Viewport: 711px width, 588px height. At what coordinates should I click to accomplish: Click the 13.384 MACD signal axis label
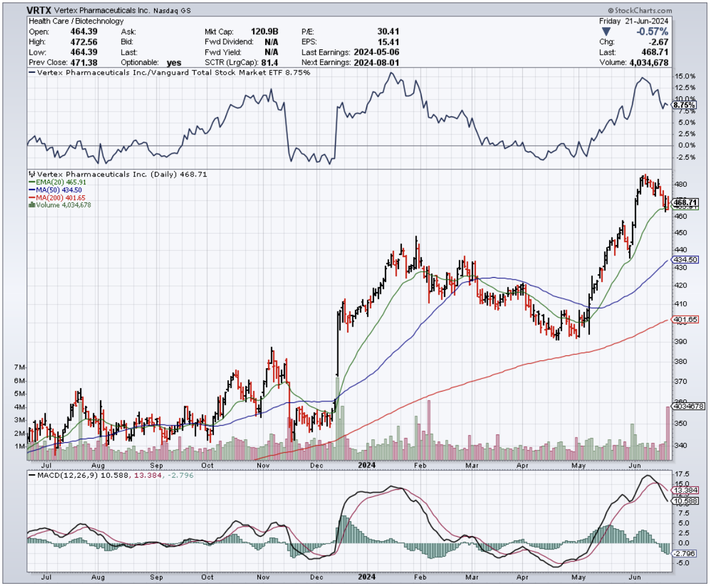[686, 490]
